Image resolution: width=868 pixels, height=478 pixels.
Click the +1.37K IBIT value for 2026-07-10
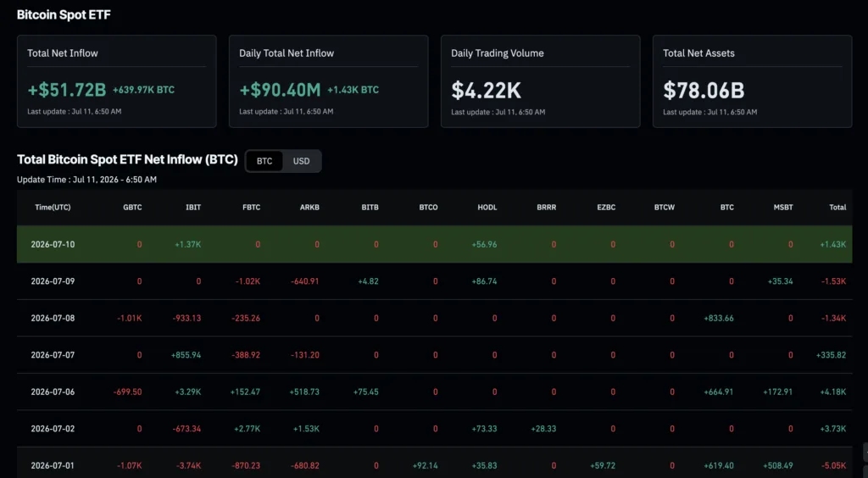[x=188, y=244]
